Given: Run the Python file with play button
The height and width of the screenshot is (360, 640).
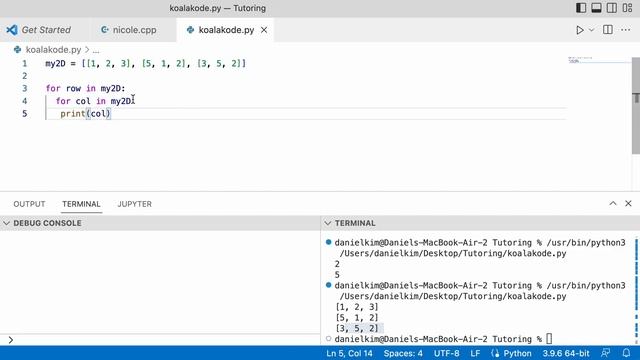Looking at the screenshot, I should tap(580, 30).
